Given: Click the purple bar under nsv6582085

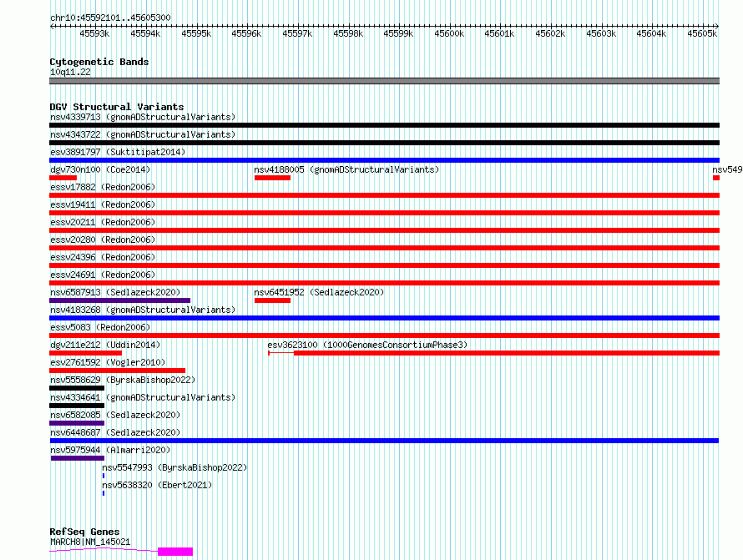Looking at the screenshot, I should click(77, 423).
